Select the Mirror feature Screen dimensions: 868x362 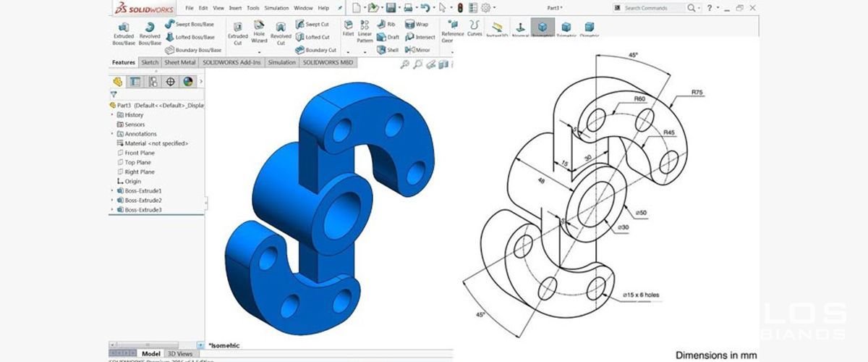coord(418,50)
